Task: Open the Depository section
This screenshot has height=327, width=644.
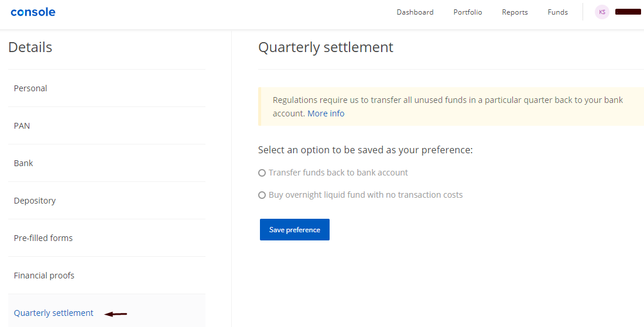Action: pyautogui.click(x=107, y=201)
